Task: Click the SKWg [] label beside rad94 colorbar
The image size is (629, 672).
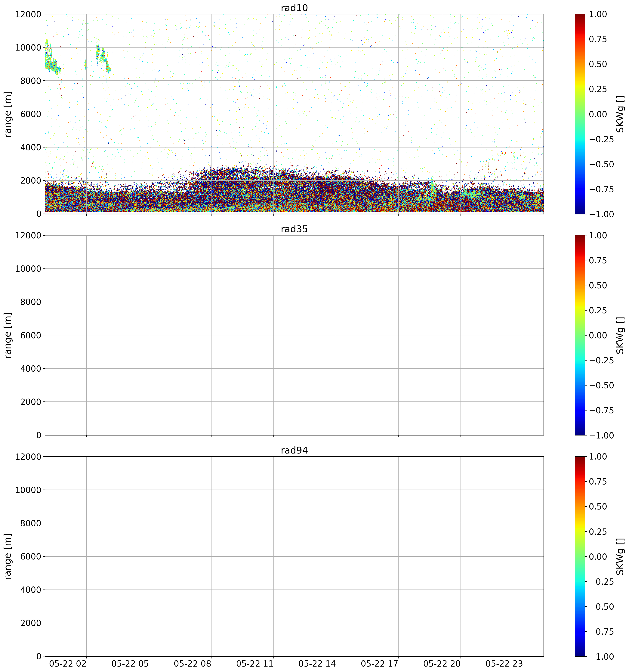Action: click(620, 556)
